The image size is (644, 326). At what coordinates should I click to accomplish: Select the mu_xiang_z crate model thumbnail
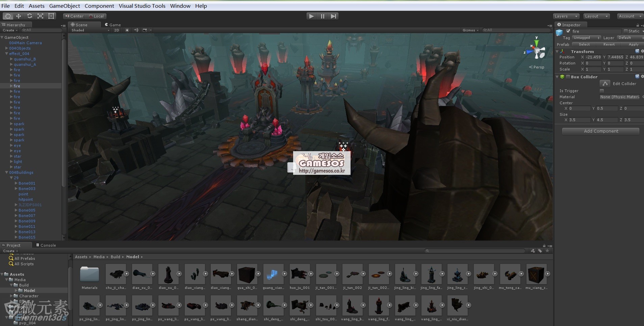(x=536, y=274)
